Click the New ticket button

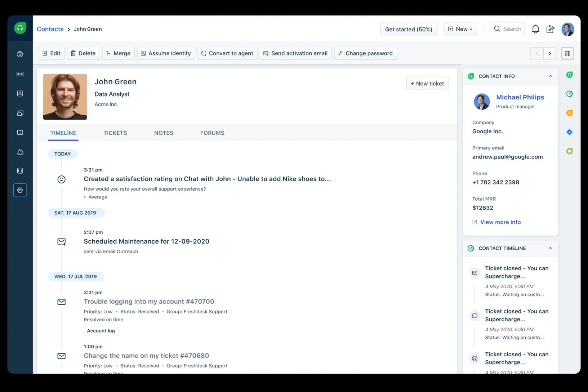pyautogui.click(x=427, y=83)
